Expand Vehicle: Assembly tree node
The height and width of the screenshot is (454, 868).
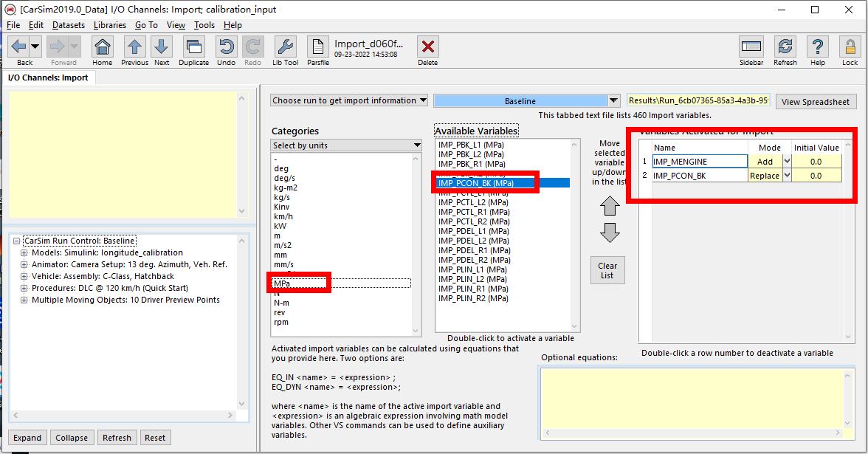click(x=24, y=276)
